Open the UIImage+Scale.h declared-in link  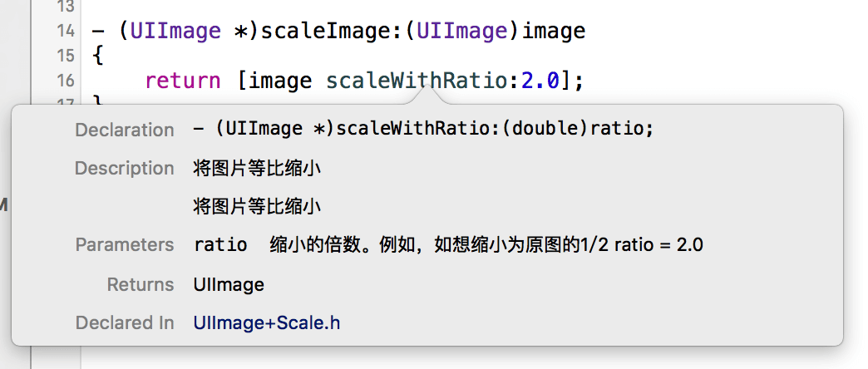[x=267, y=322]
